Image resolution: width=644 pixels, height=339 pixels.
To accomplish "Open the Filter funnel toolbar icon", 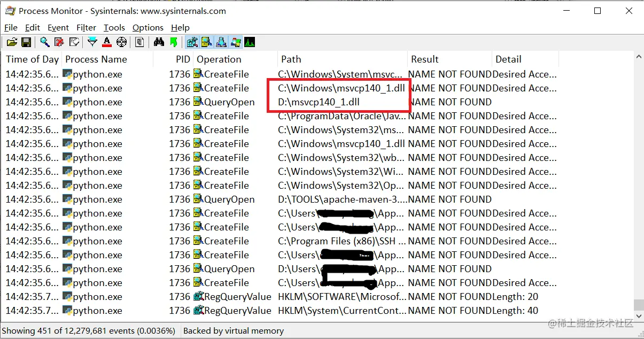I will click(x=92, y=42).
